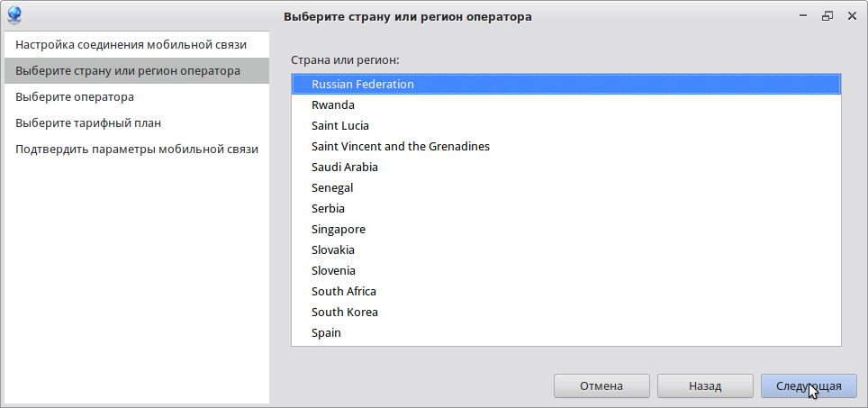Go back with the Назад button
Image resolution: width=868 pixels, height=408 pixels.
pos(705,385)
